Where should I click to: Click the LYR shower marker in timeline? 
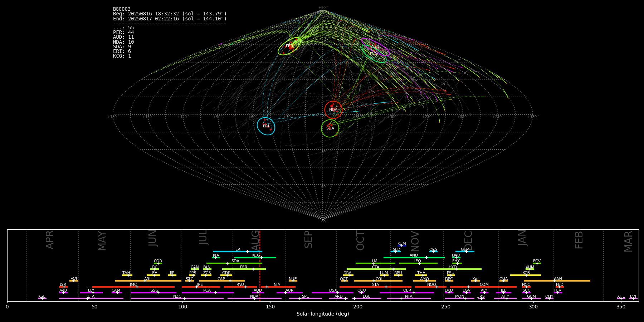click(63, 287)
